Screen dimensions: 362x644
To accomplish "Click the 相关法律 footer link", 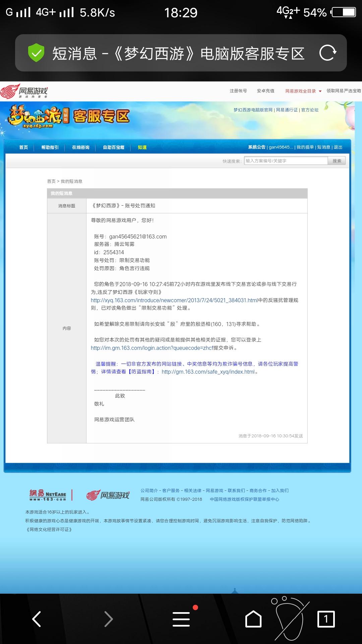I will [193, 490].
